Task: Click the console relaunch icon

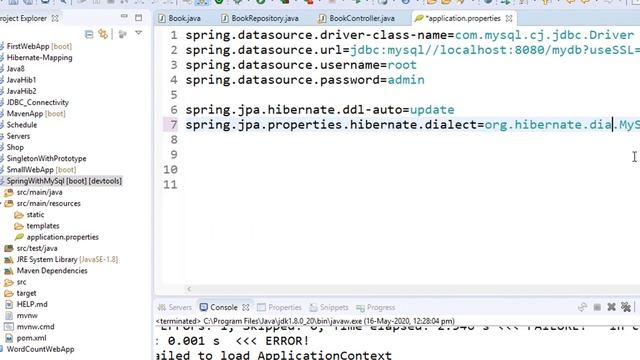Action: point(582,307)
